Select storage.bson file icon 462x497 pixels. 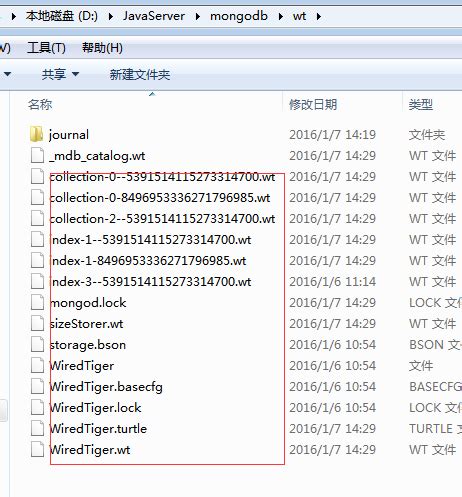(x=37, y=344)
